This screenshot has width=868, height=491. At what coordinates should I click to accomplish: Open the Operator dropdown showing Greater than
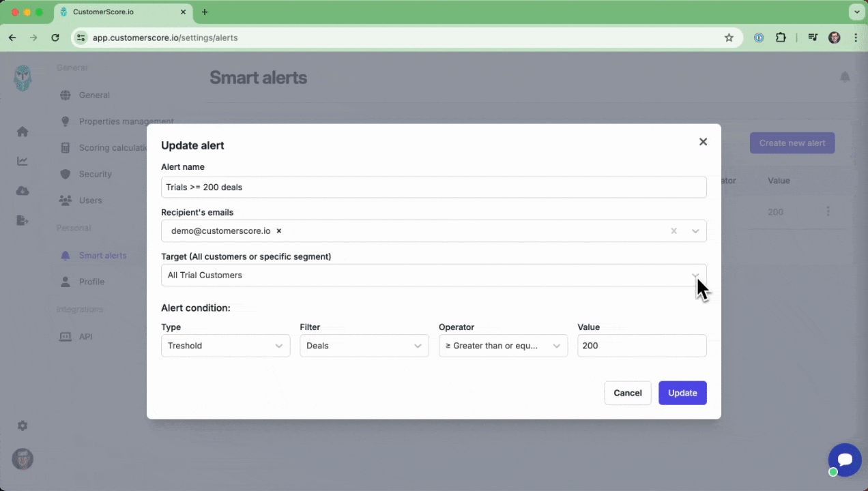558,346
